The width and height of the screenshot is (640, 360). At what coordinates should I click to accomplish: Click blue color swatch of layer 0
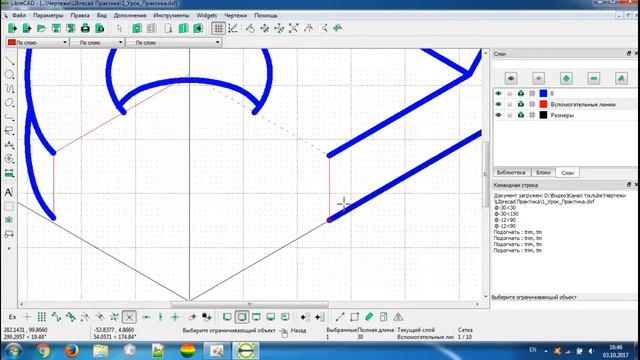543,93
